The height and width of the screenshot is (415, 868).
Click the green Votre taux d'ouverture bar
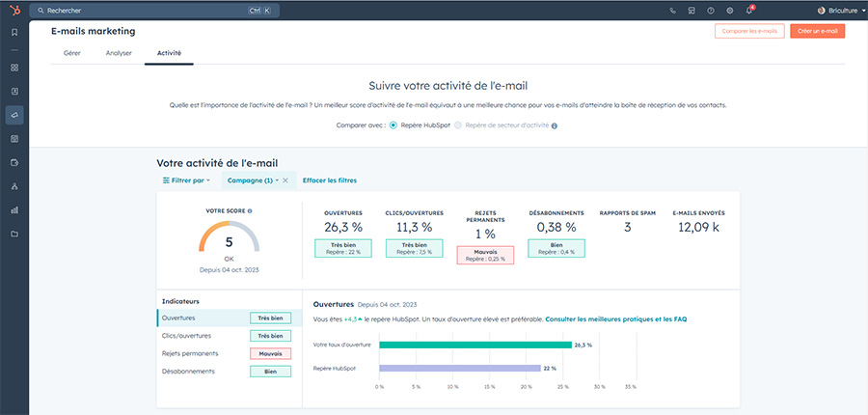point(475,345)
